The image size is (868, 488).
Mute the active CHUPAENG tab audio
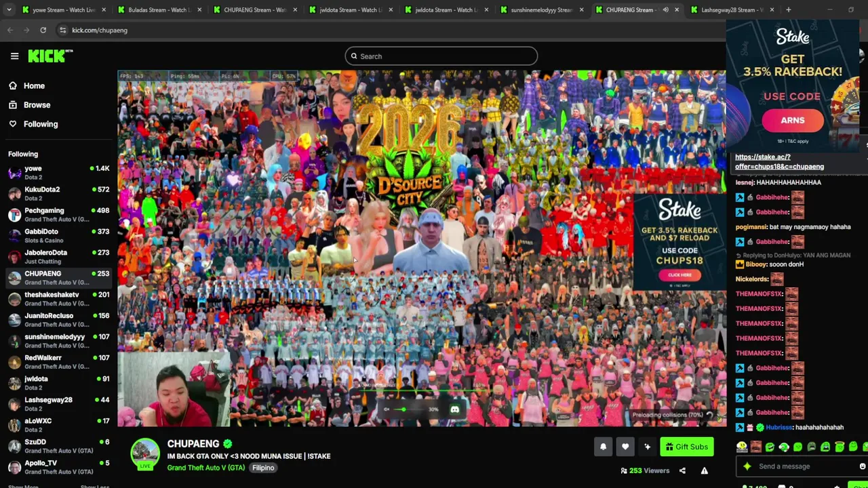pos(665,9)
